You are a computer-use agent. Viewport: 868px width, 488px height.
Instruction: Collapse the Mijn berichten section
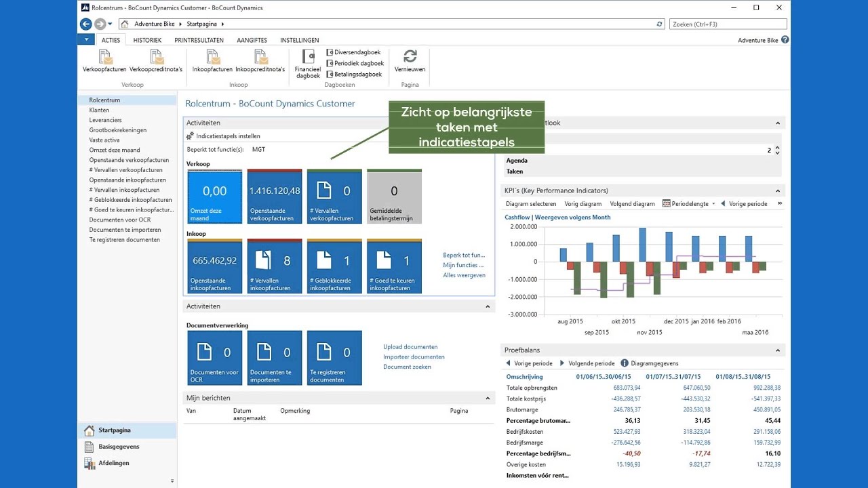488,399
